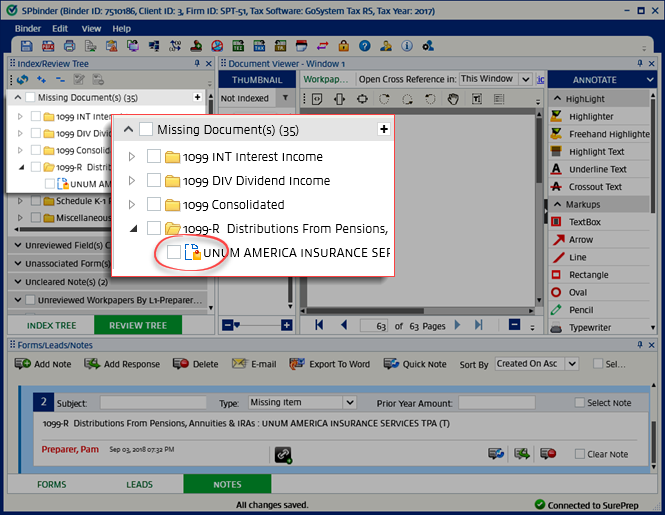This screenshot has height=515, width=665.
Task: Click the Save binder toolbar icon
Action: (27, 46)
